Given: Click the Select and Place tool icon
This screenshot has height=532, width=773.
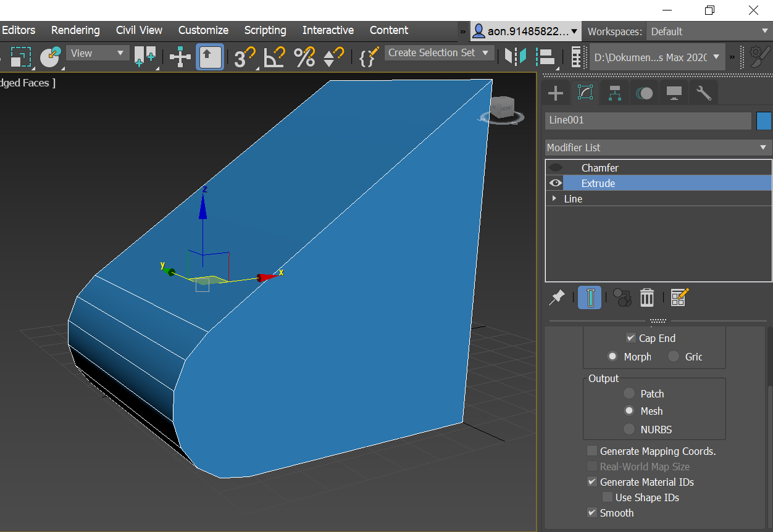Looking at the screenshot, I should [51, 57].
